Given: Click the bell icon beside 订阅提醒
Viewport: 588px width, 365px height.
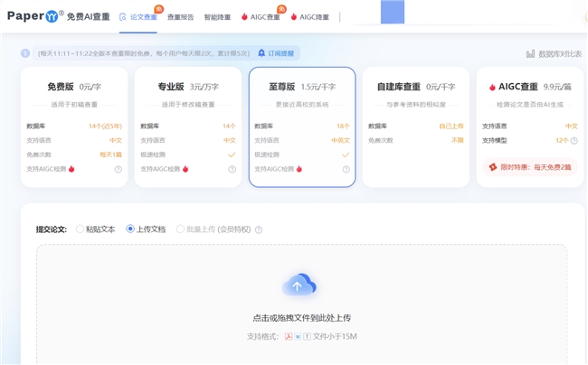Looking at the screenshot, I should pos(262,53).
